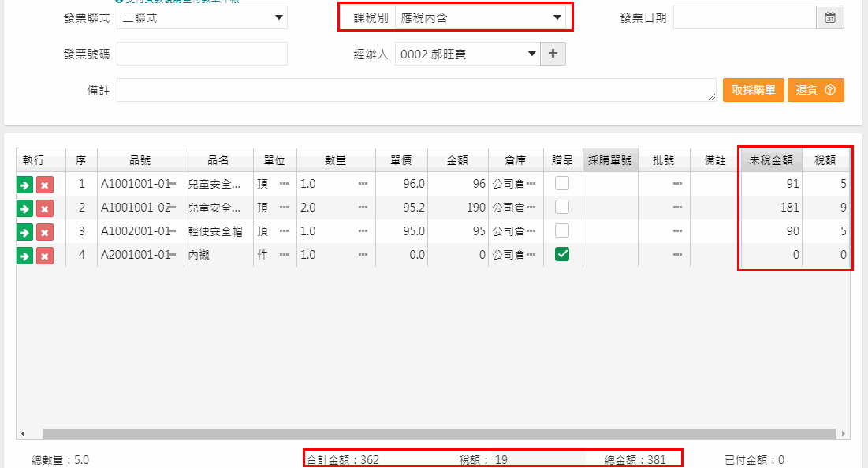Click the 數量 column header
Screen dimensions: 868x468
[x=336, y=160]
